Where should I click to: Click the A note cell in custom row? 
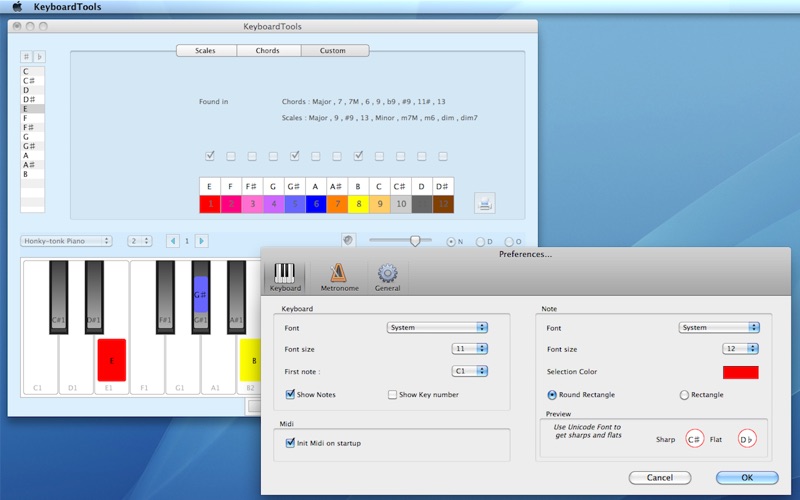pyautogui.click(x=316, y=187)
